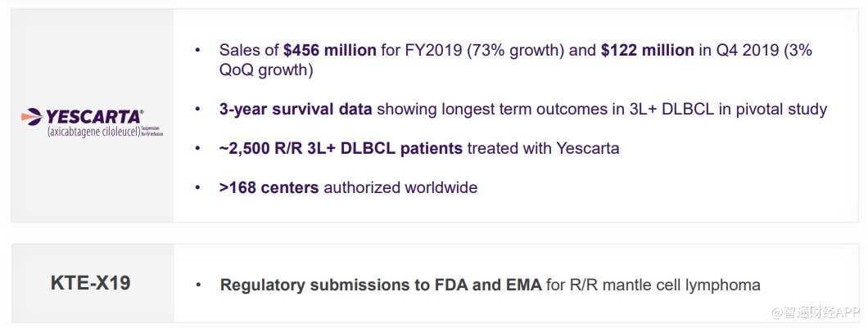Viewport: 868px width, 328px height.
Task: Click the '>168 centers' bold text
Action: point(269,187)
